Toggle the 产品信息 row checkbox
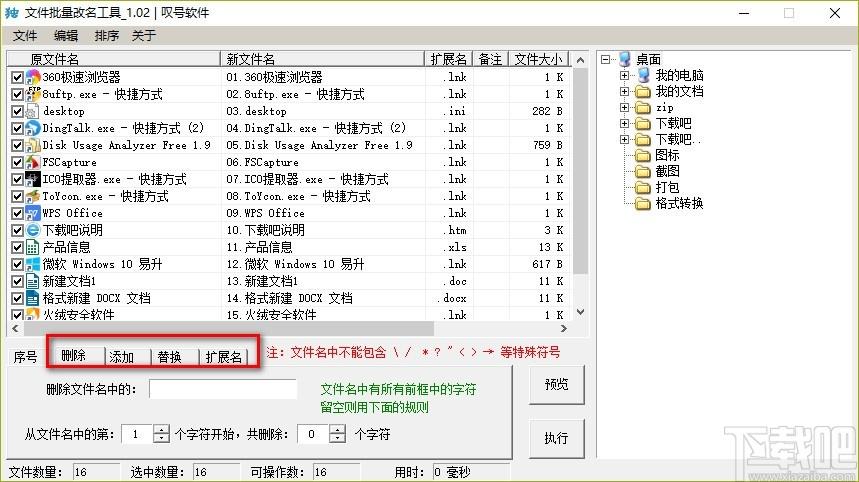 pyautogui.click(x=18, y=248)
